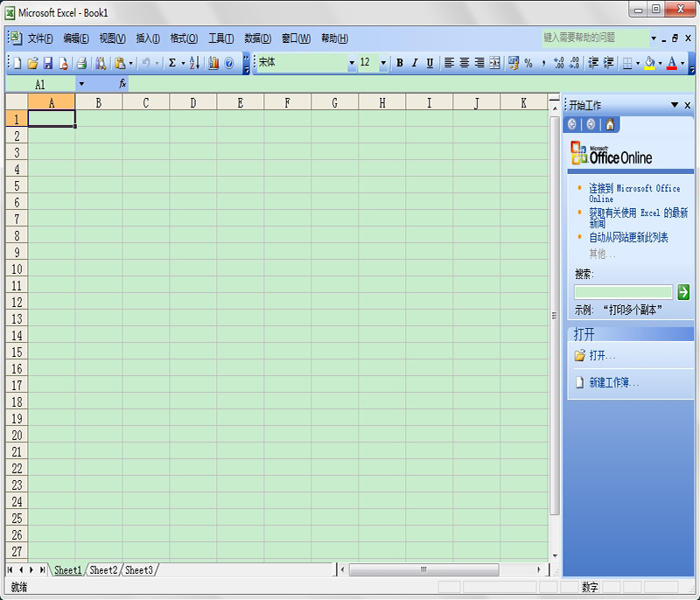This screenshot has width=700, height=600.
Task: Click the Undo arrow icon
Action: coord(145,63)
